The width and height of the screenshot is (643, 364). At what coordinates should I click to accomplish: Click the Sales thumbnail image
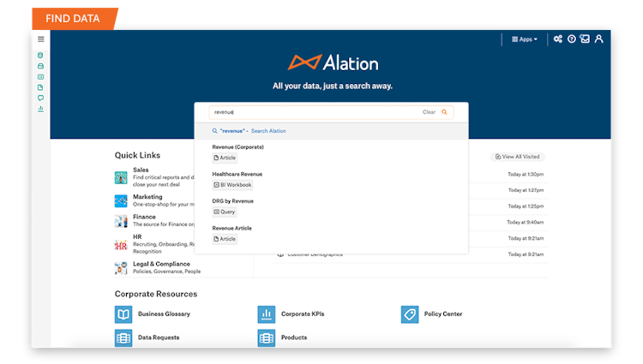click(121, 177)
